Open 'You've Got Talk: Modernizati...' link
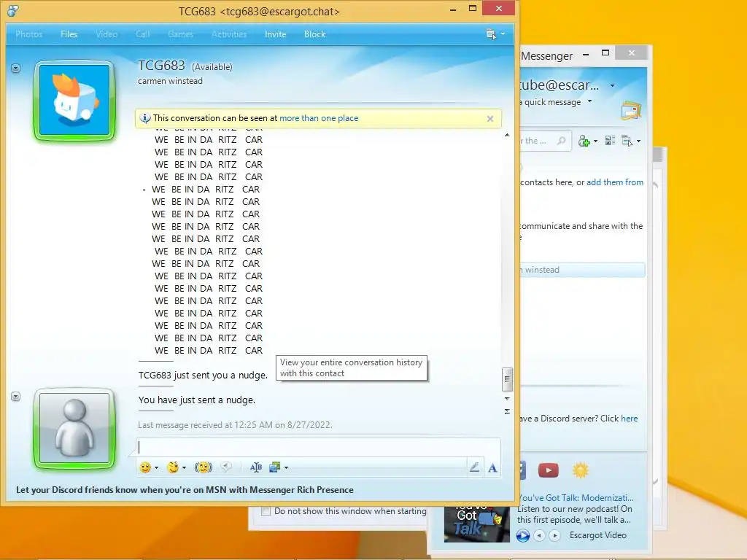 576,498
